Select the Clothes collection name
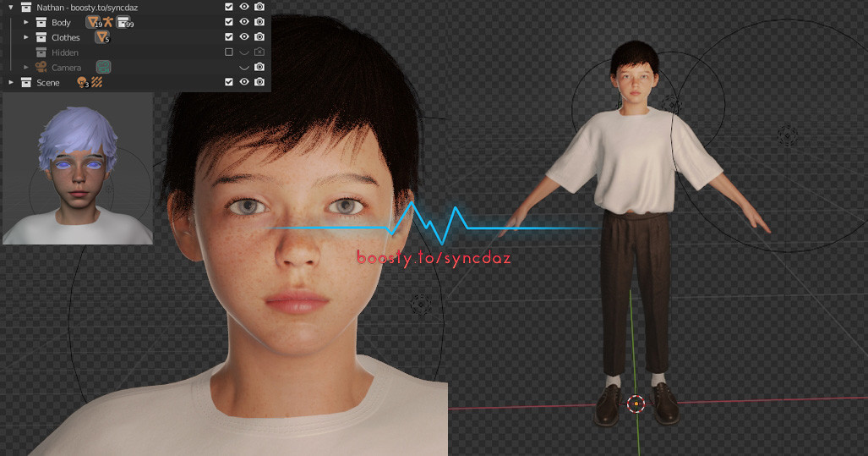868x456 pixels. (65, 37)
